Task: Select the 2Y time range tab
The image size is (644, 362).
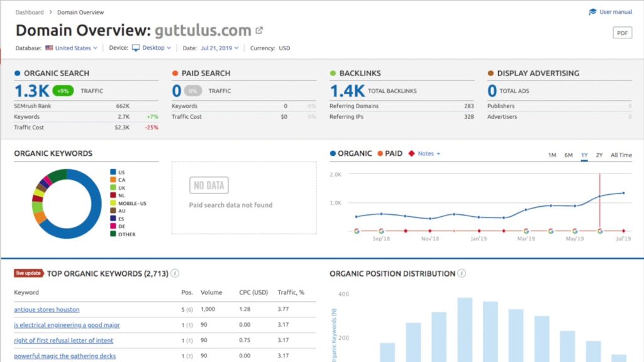Action: pos(599,155)
